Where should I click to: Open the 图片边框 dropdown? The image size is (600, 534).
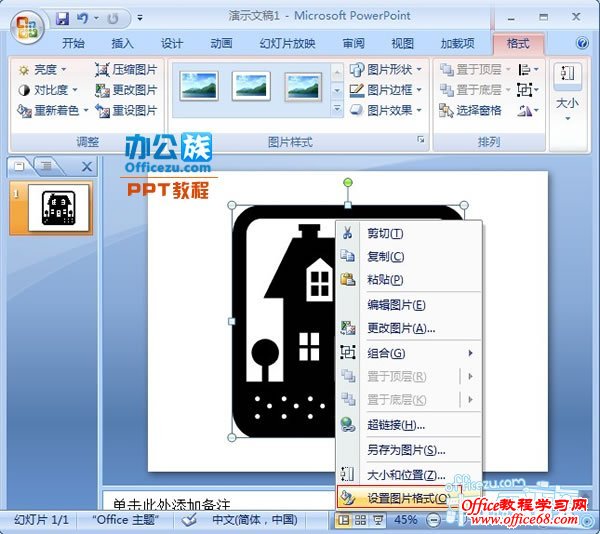click(385, 90)
